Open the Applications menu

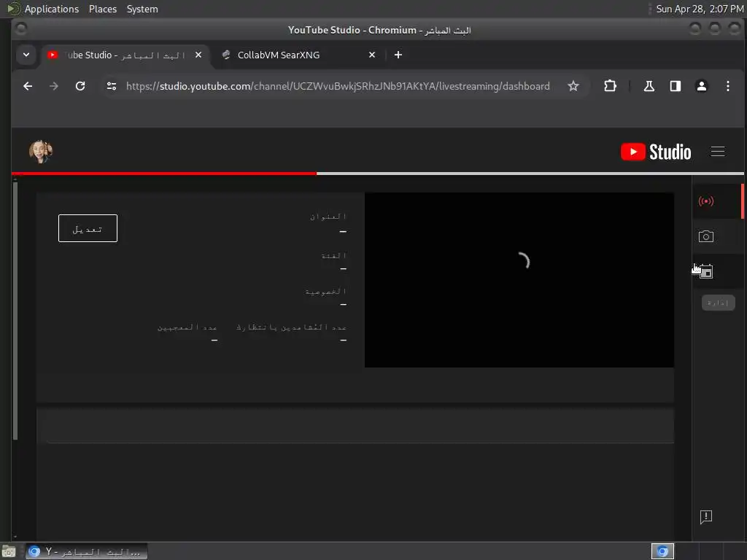pyautogui.click(x=52, y=9)
